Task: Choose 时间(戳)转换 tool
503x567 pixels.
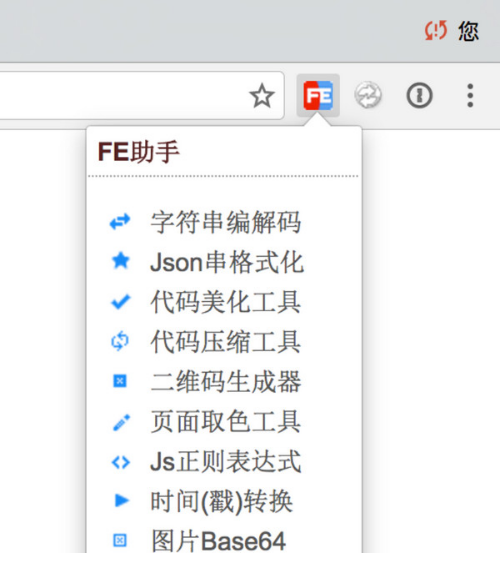Action: [221, 502]
